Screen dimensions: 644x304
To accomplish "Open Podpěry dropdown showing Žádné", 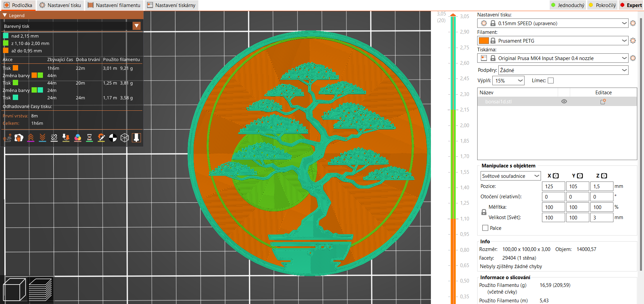I will (563, 70).
